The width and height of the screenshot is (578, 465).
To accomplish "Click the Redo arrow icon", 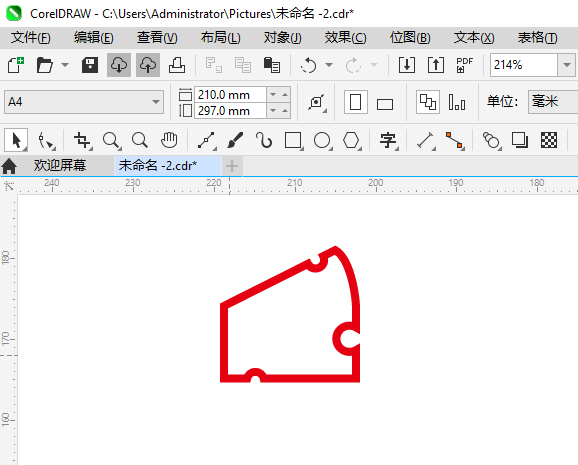I will 353,65.
